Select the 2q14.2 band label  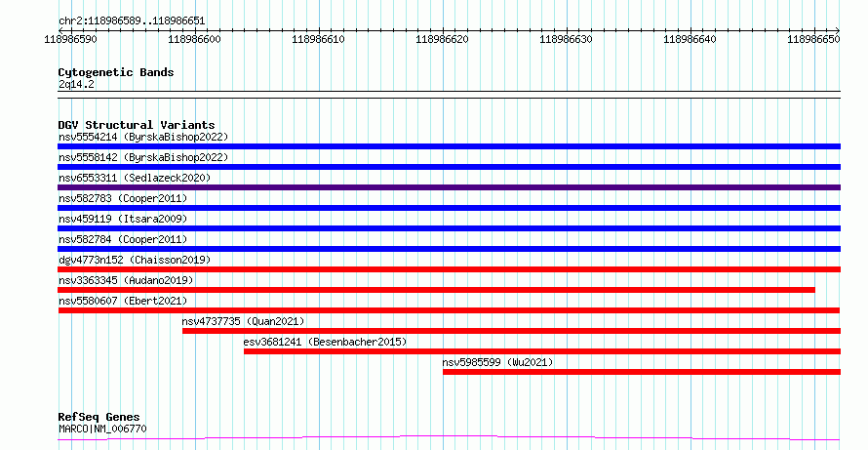pyautogui.click(x=76, y=84)
